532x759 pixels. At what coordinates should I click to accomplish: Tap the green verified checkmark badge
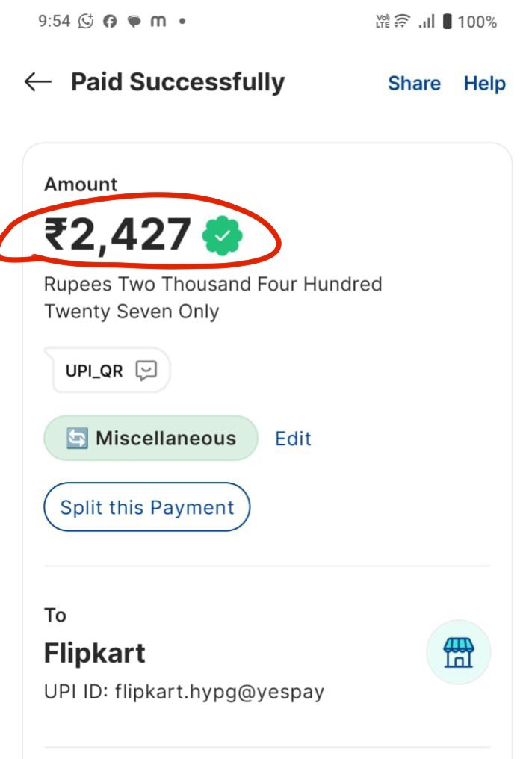tap(222, 236)
